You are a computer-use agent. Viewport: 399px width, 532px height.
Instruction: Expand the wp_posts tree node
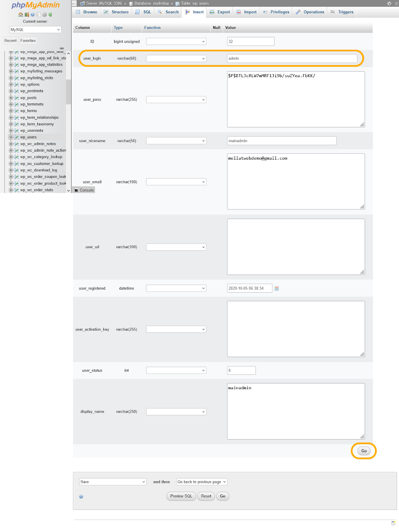[x=11, y=98]
